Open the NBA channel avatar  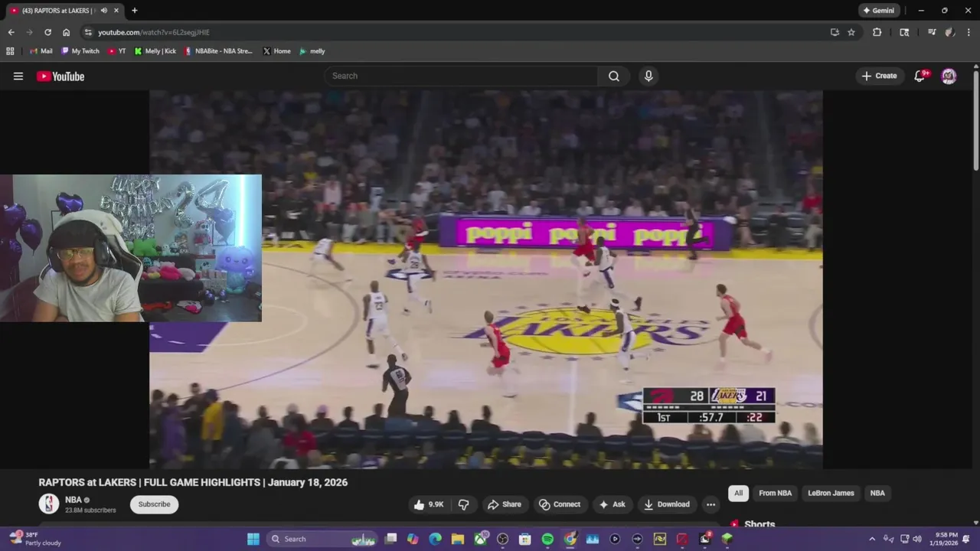49,504
